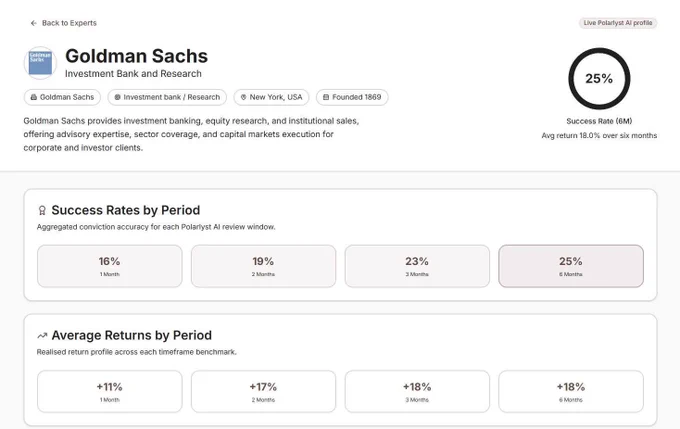The height and width of the screenshot is (429, 680).
Task: Click the Investment bank / Research tag
Action: coord(167,97)
